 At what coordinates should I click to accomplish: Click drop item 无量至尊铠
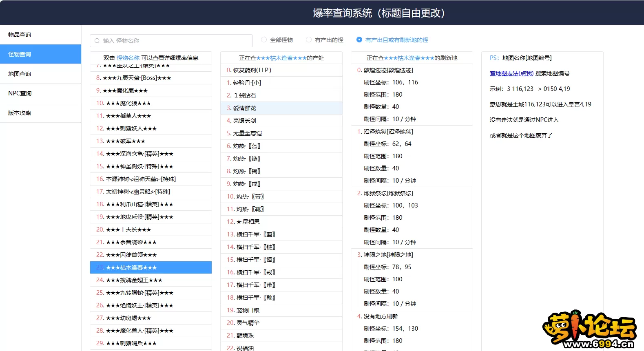pyautogui.click(x=281, y=133)
